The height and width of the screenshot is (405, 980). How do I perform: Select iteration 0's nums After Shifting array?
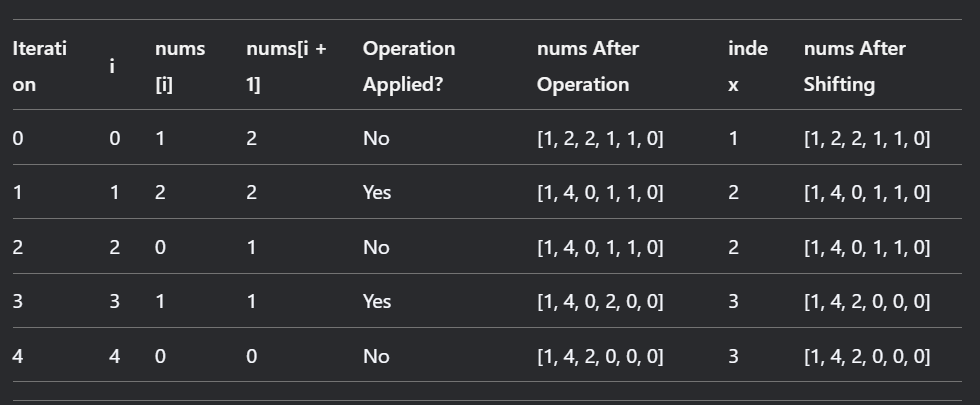coord(866,138)
